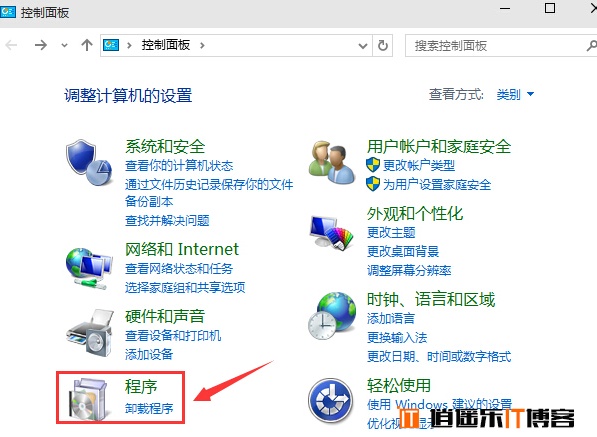This screenshot has width=597, height=437.
Task: Open the 卸载程序 link
Action: click(149, 408)
